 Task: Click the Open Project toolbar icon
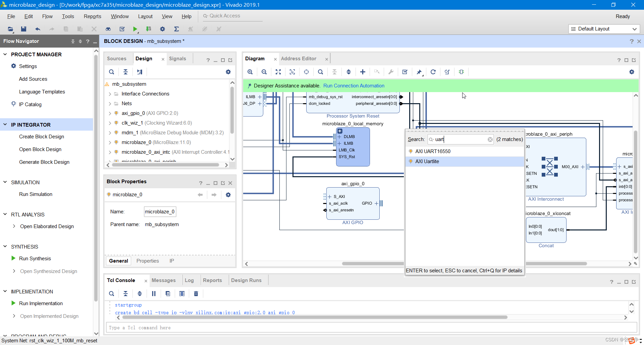click(10, 29)
